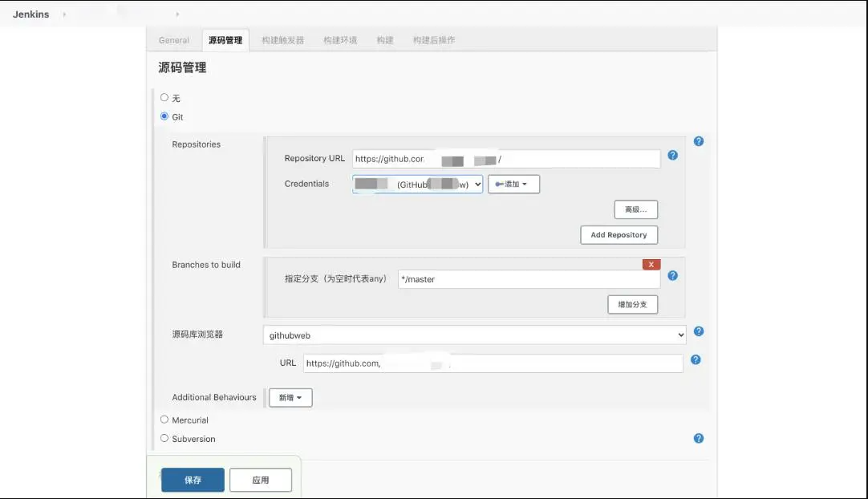Expand the 新增 Additional Behaviours dropdown
Screen dimensions: 868x499
coord(290,398)
